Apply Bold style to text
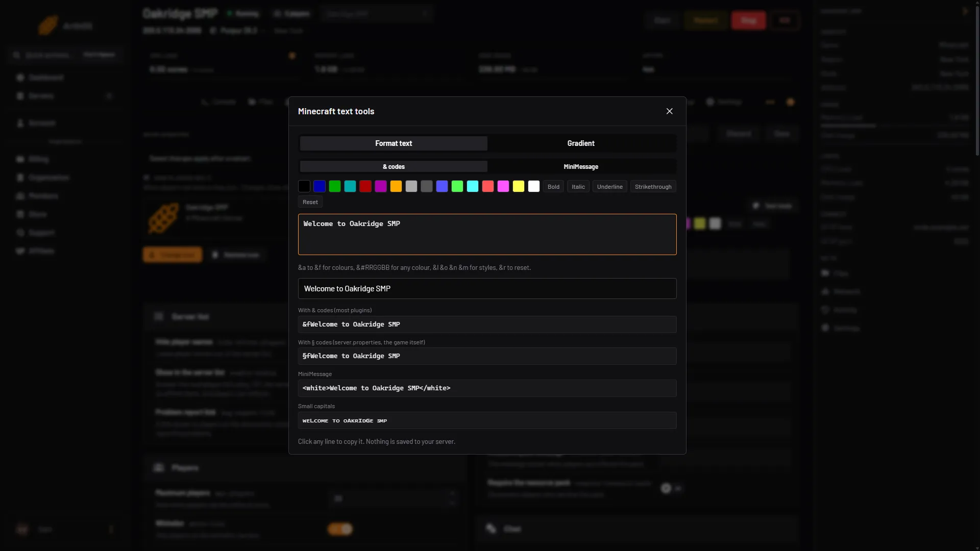Viewport: 980px width, 551px height. [553, 187]
